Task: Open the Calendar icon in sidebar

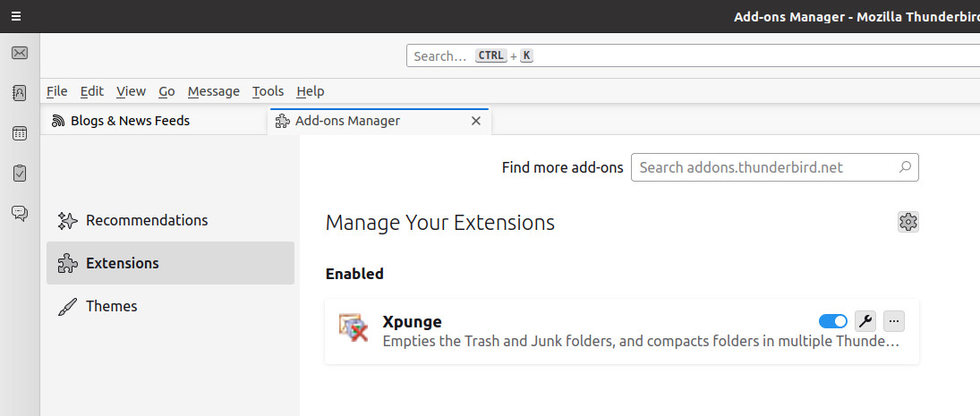Action: (20, 133)
